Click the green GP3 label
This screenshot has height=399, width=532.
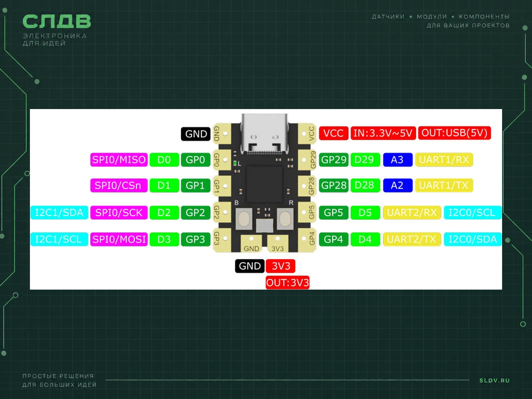pyautogui.click(x=196, y=239)
